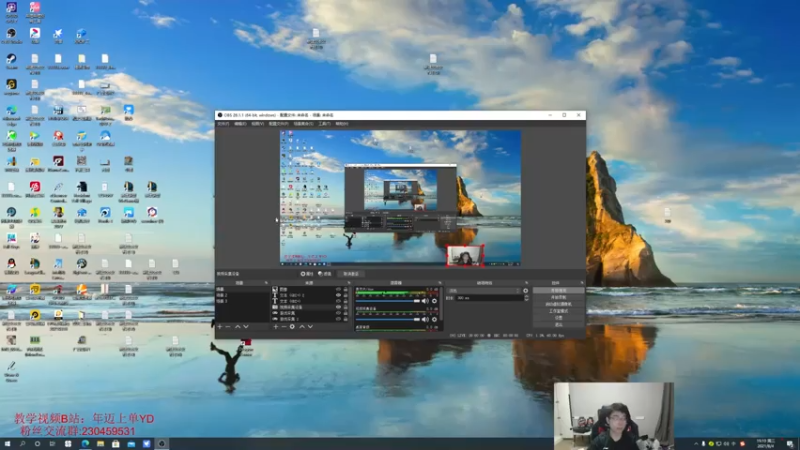
Task: Toggle visibility of first display capture source
Action: [338, 313]
